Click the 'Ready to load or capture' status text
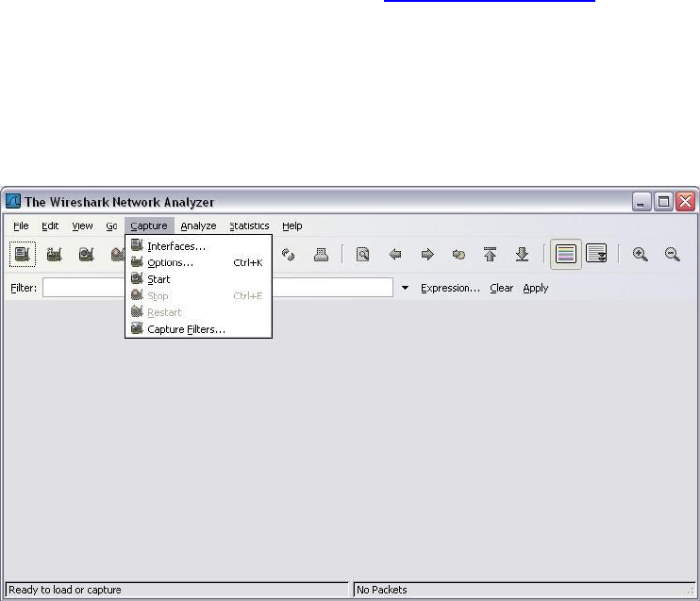700x601 pixels. tap(65, 590)
